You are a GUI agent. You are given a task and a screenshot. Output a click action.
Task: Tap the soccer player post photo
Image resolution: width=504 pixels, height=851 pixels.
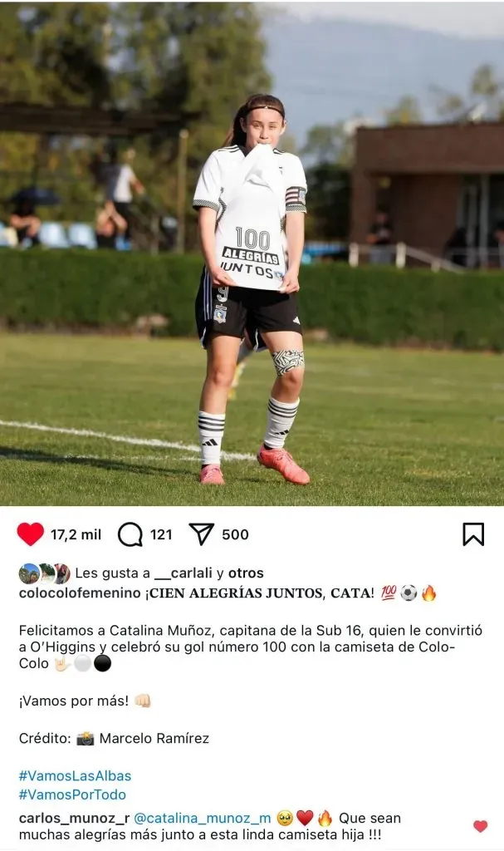pos(252,253)
